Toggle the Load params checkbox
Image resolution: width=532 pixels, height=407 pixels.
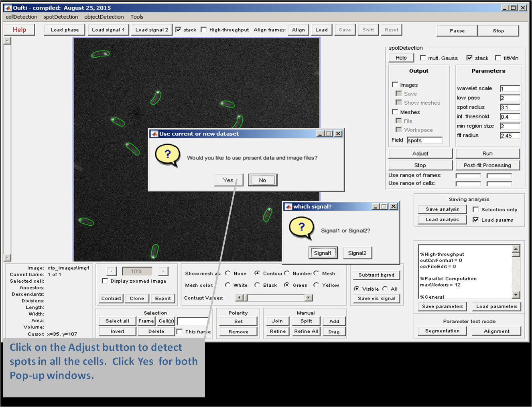(x=476, y=220)
